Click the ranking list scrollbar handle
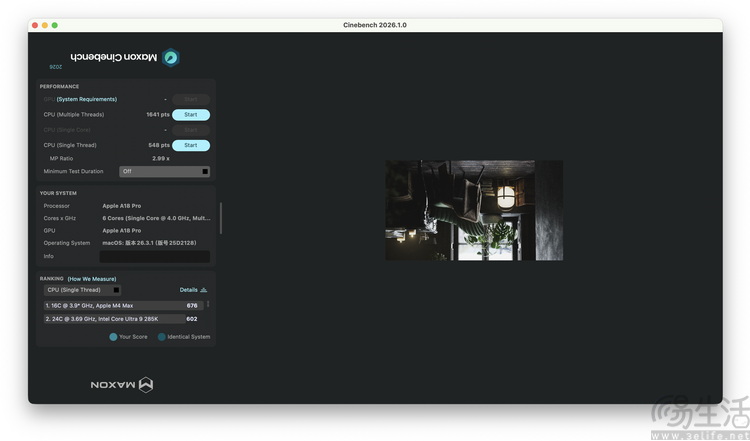The height and width of the screenshot is (441, 750). [208, 305]
